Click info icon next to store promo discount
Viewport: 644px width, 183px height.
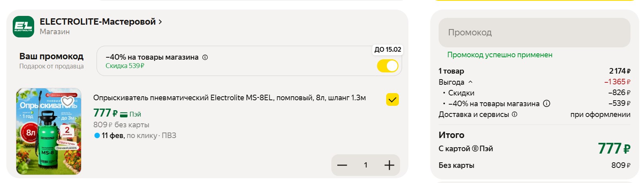pos(205,57)
